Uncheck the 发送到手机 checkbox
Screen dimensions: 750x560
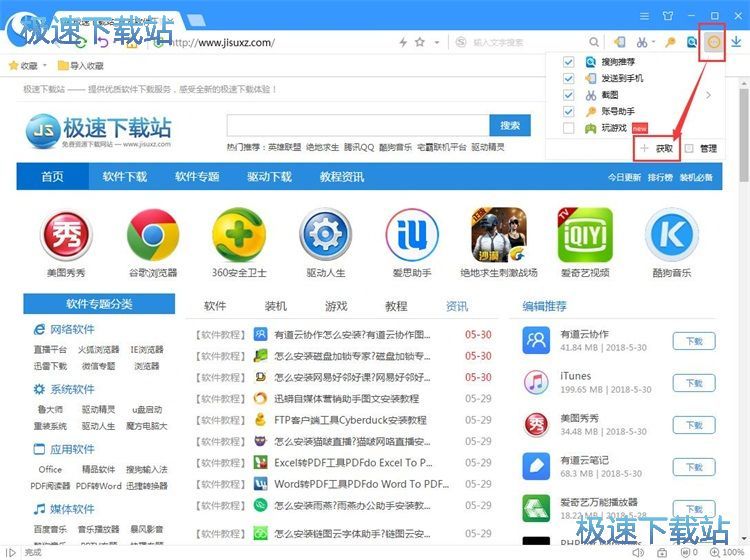[568, 78]
